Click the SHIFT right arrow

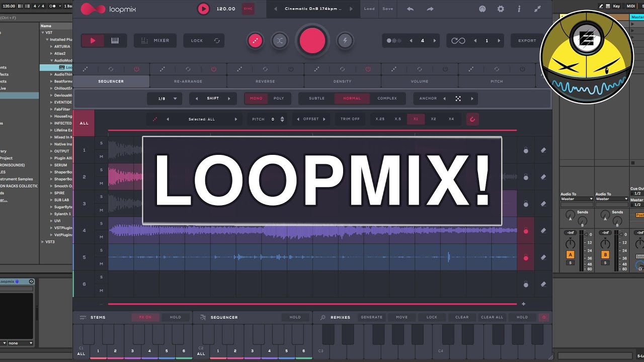click(x=229, y=99)
